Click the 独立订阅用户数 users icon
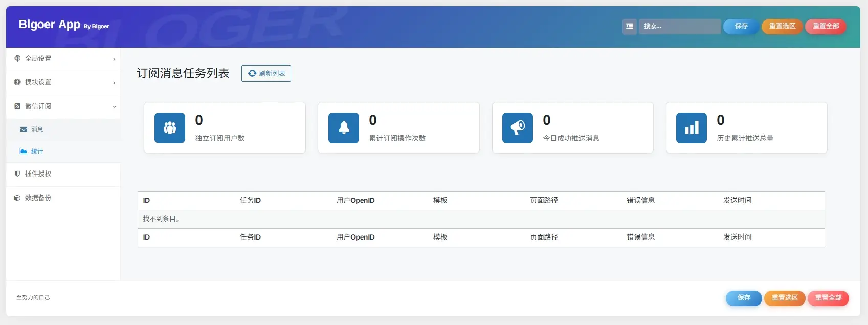868x325 pixels. pos(170,128)
